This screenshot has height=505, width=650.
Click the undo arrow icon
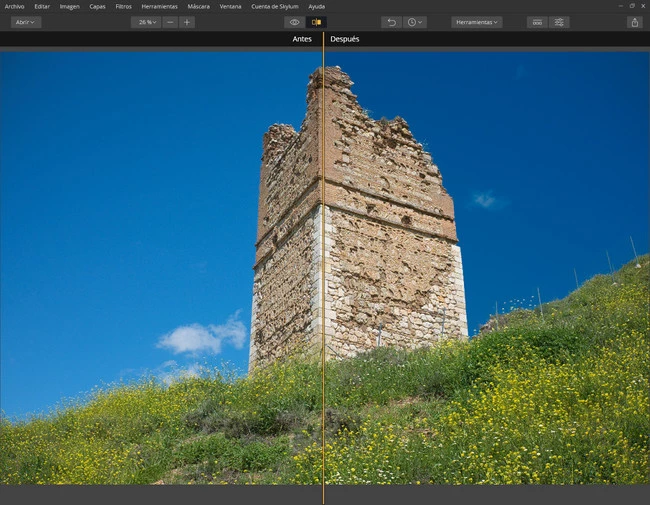391,22
